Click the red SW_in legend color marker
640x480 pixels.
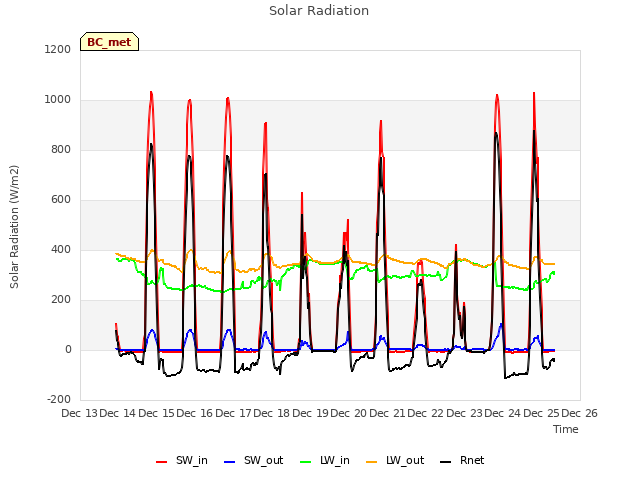162,462
